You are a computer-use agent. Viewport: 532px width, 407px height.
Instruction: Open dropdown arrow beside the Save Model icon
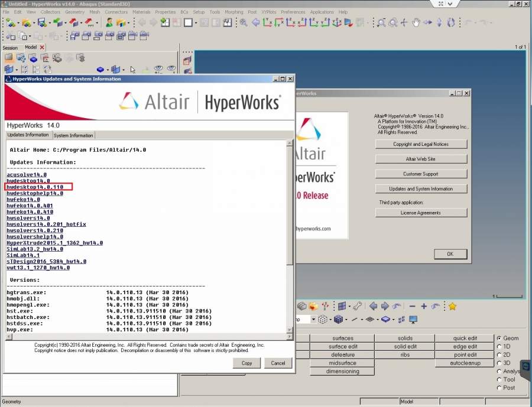(50, 23)
